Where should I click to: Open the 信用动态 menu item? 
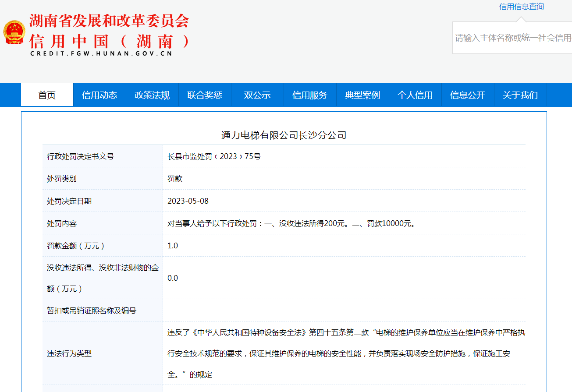coord(99,95)
